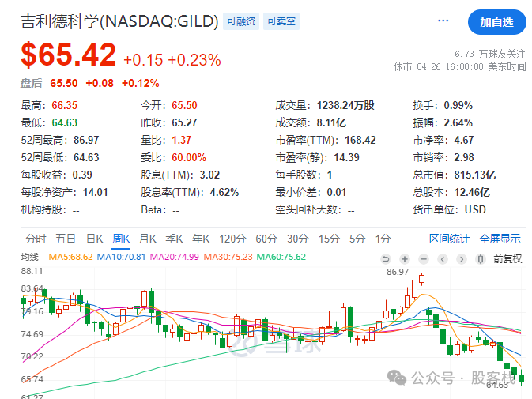The height and width of the screenshot is (399, 532).
Task: Switch to the 五日 chart tab
Action: [66, 239]
